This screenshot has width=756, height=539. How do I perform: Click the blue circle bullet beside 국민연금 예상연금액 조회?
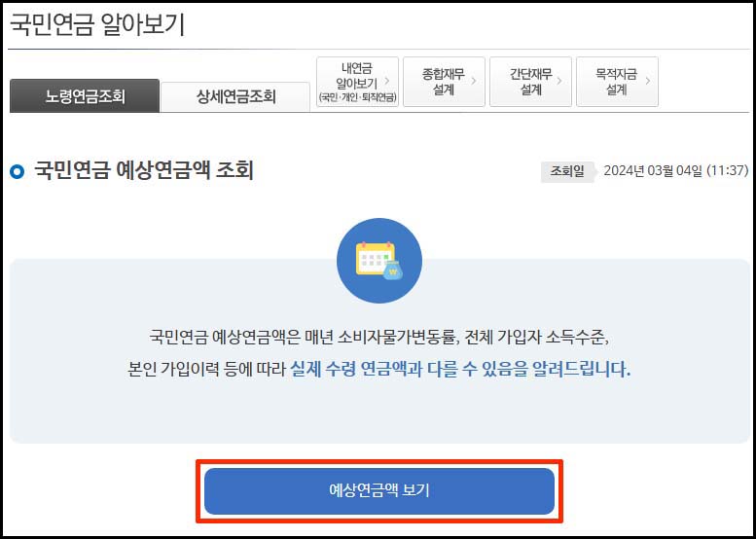click(17, 171)
